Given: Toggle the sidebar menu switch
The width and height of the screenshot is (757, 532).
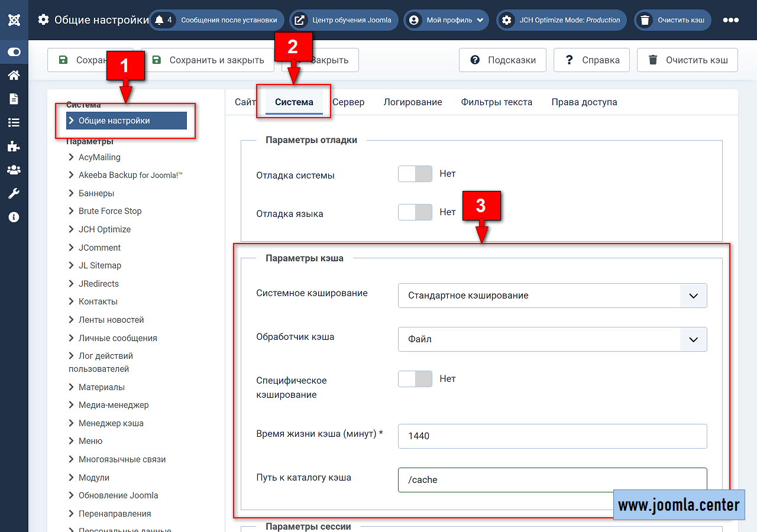Looking at the screenshot, I should 14,52.
